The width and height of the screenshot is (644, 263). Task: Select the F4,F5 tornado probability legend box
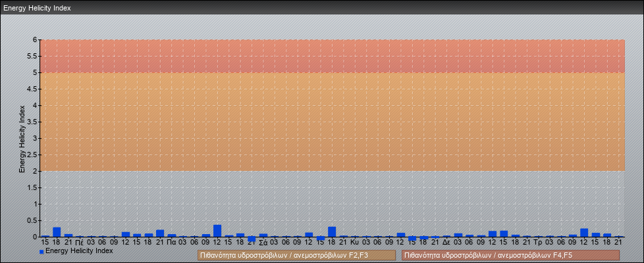[510, 255]
